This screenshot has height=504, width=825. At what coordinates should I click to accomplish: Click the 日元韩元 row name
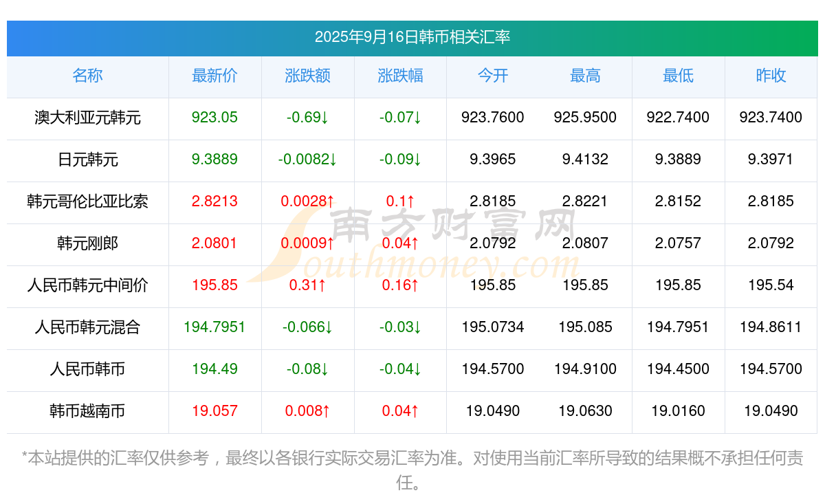coord(87,160)
